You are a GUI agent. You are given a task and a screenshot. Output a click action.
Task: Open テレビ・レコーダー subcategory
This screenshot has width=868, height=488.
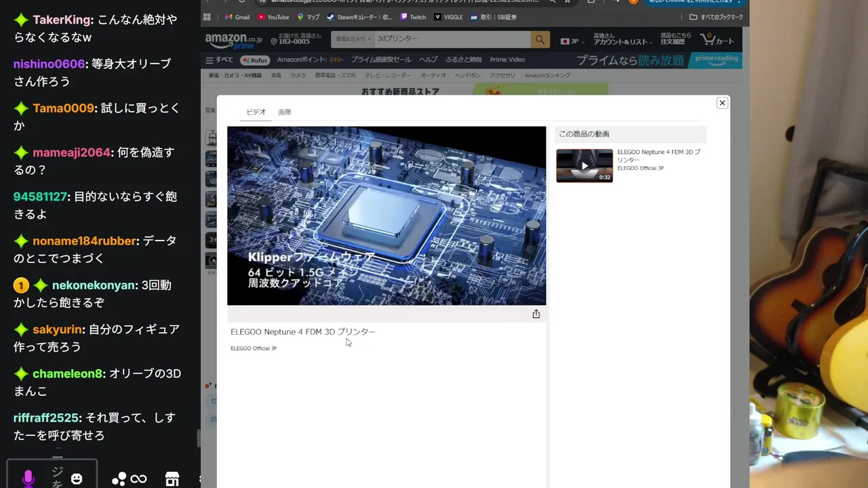[x=388, y=75]
